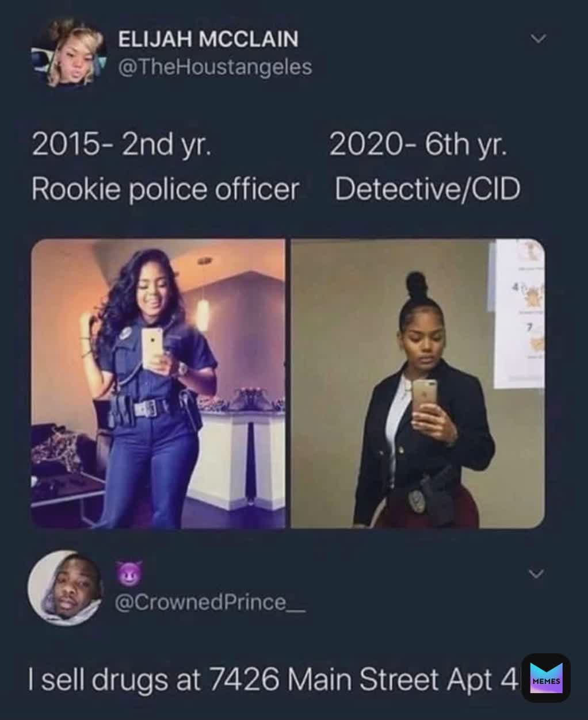Click the purple devil emoji display name

[x=126, y=573]
